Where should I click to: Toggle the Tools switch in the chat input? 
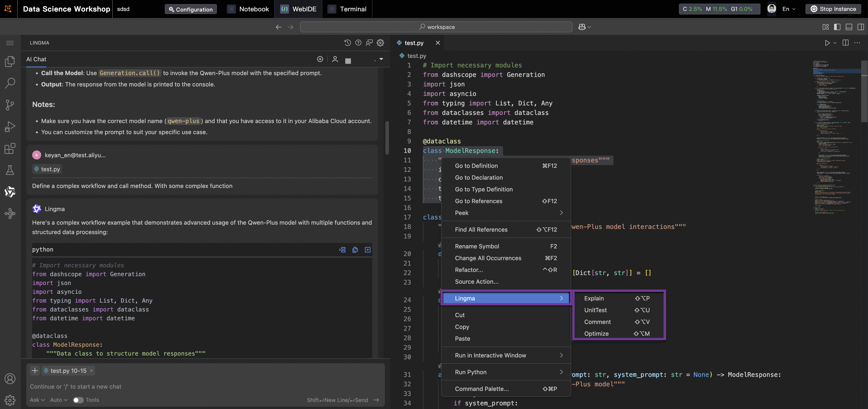click(x=78, y=400)
